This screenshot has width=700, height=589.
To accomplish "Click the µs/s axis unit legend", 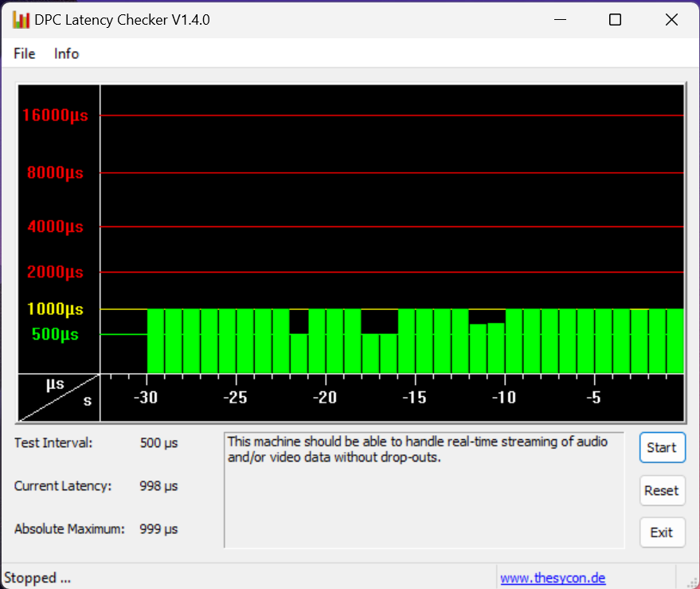I will (x=59, y=398).
